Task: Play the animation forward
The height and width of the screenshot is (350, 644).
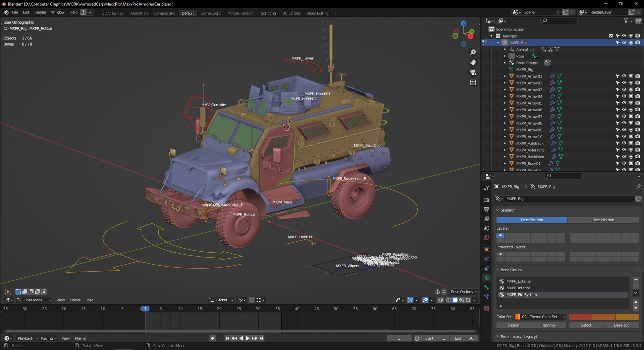Action: point(248,338)
